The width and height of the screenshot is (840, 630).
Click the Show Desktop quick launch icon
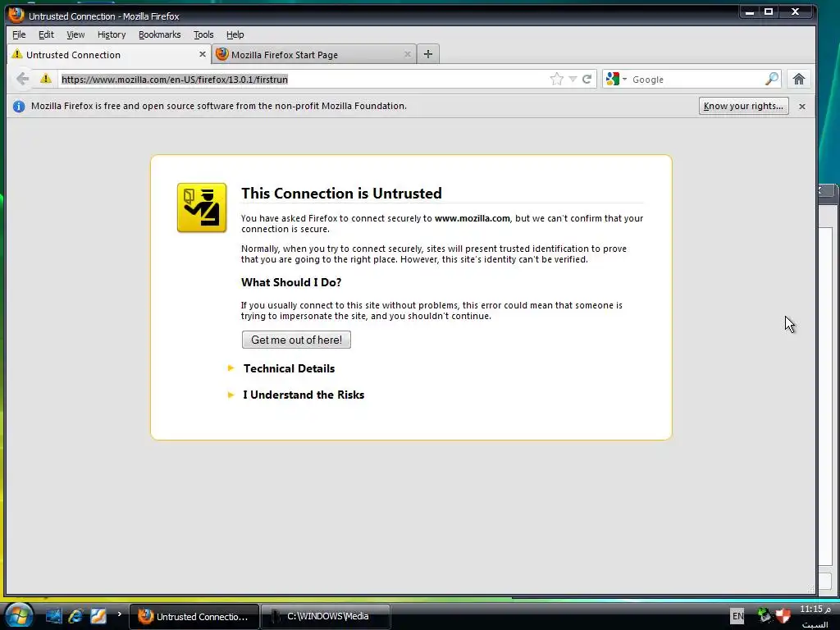(x=53, y=616)
